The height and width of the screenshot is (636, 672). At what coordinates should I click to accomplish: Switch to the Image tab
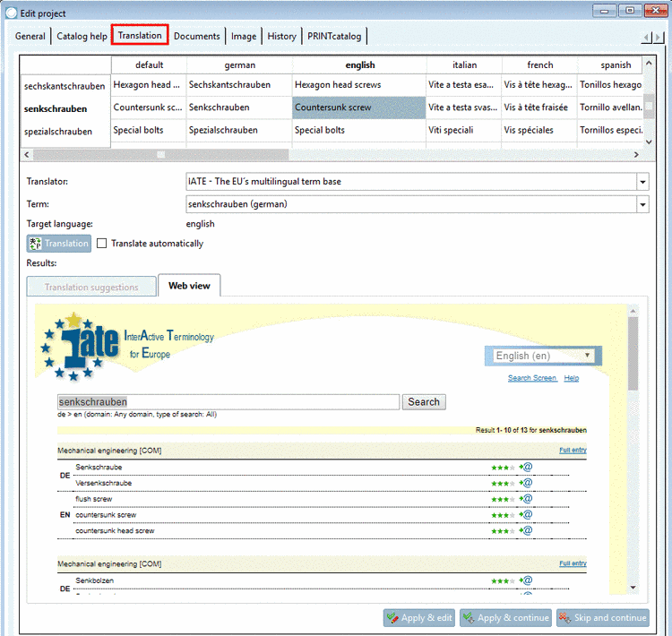coord(244,37)
